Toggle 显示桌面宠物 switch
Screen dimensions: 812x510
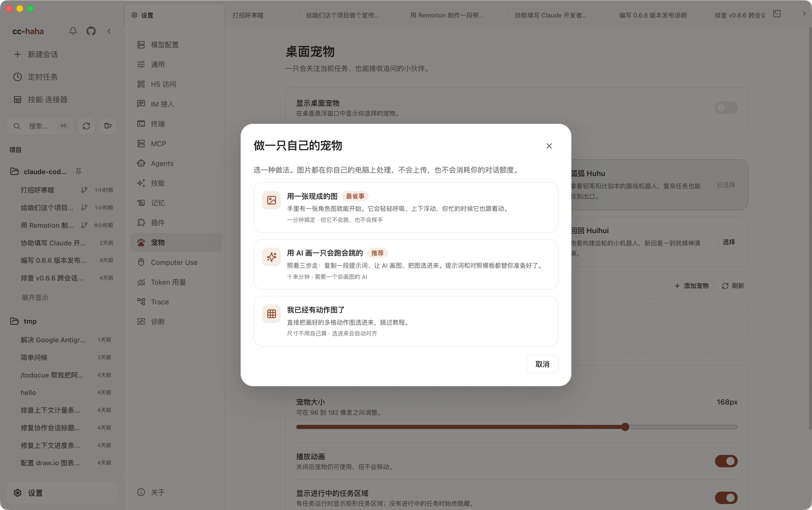726,108
